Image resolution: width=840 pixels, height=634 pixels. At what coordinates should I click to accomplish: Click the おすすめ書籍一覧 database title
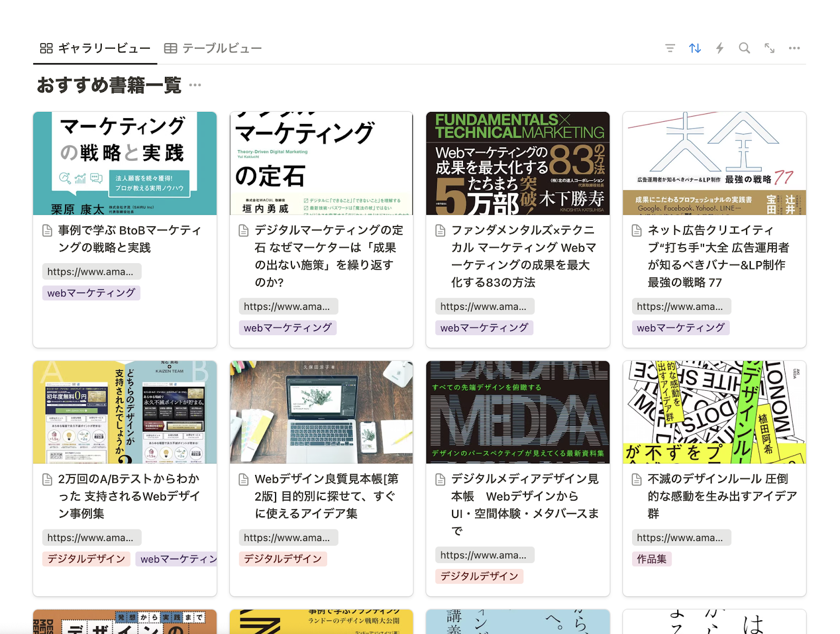[109, 85]
